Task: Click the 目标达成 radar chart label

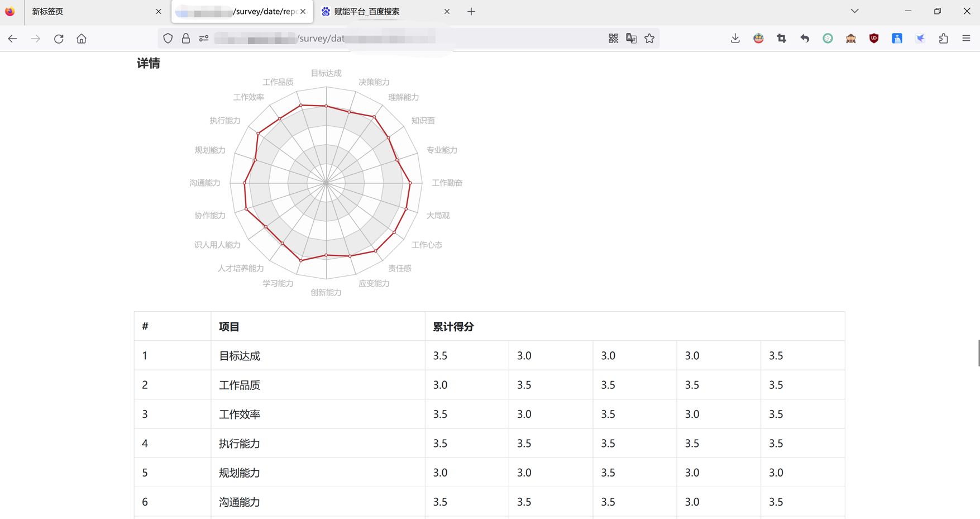Action: coord(326,73)
